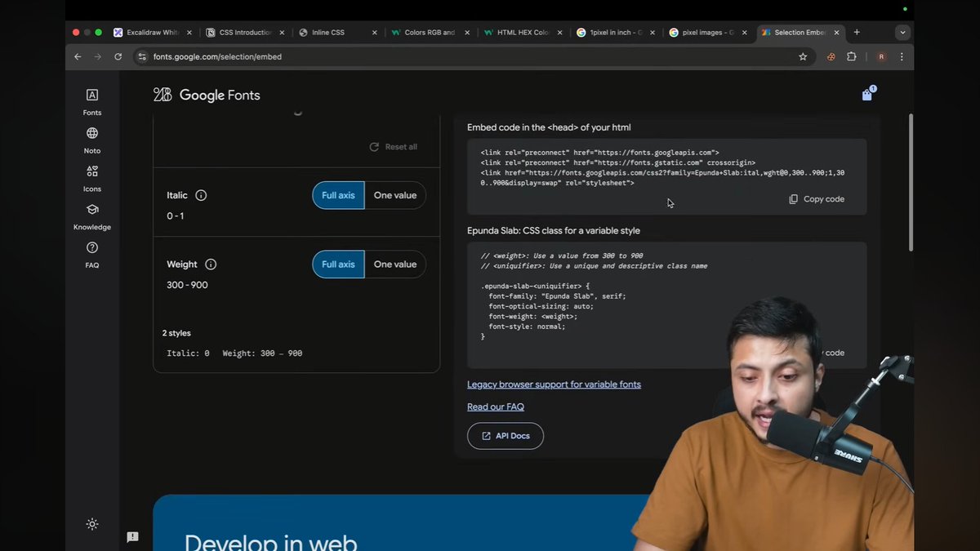Bookmark this page with the star icon
Screen dimensions: 980x551
(803, 56)
